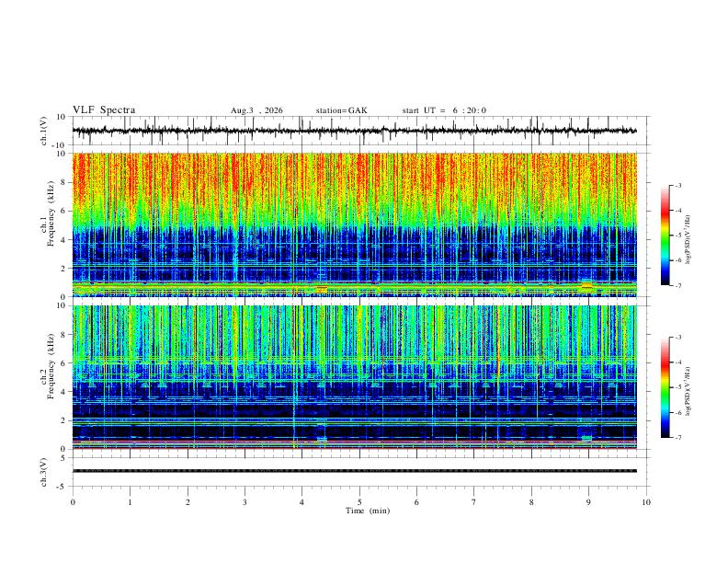Click the 9 minute tick label
Viewport: 728px width, 563px height.
click(x=588, y=502)
